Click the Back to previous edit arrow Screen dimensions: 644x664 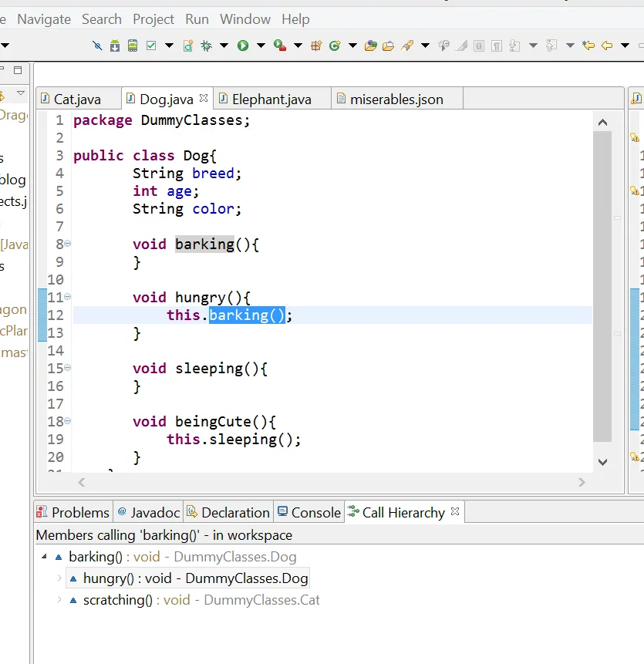pyautogui.click(x=588, y=46)
